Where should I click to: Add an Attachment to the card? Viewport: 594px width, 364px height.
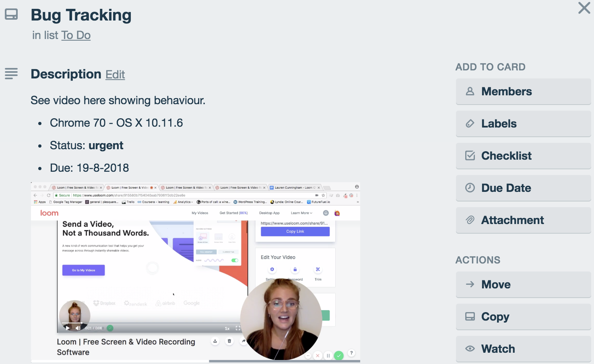[x=523, y=220]
